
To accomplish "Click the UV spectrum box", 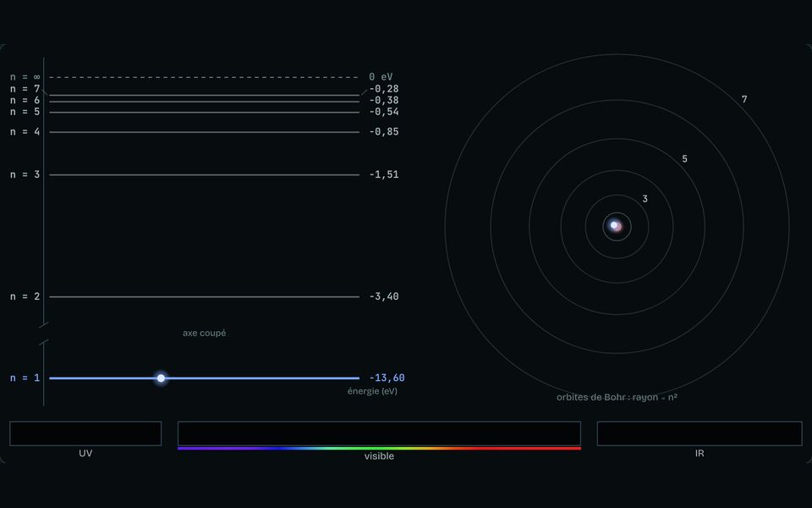I will [x=85, y=433].
